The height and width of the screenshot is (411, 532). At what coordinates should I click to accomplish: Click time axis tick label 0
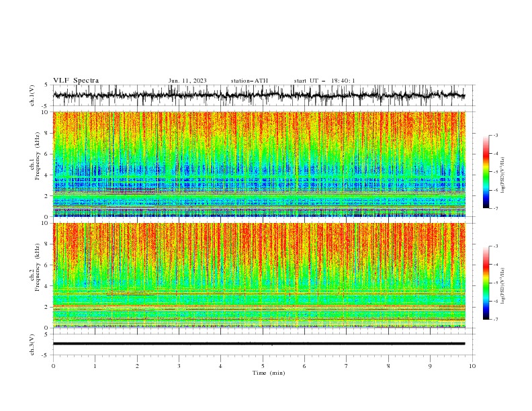(53, 366)
